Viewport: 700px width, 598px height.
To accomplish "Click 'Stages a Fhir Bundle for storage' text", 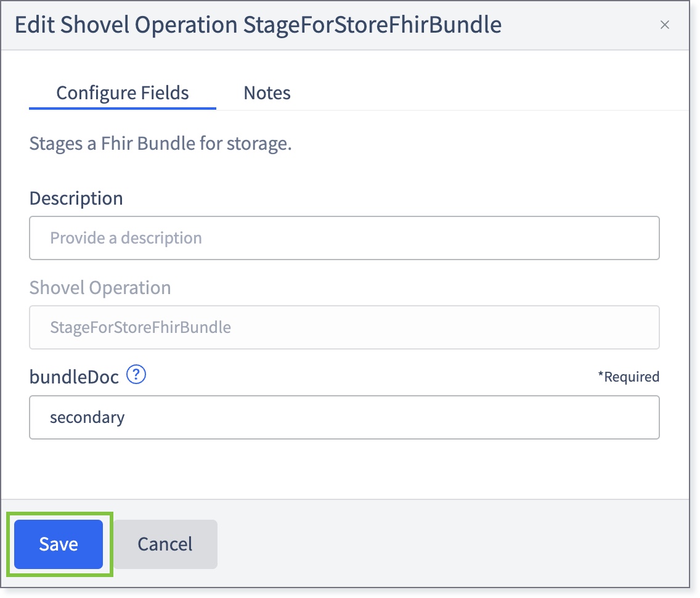I will pos(160,144).
